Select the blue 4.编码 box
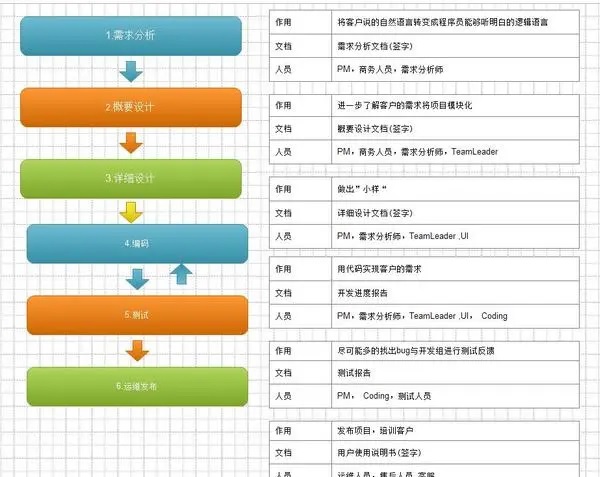This screenshot has height=477, width=600. (x=137, y=243)
